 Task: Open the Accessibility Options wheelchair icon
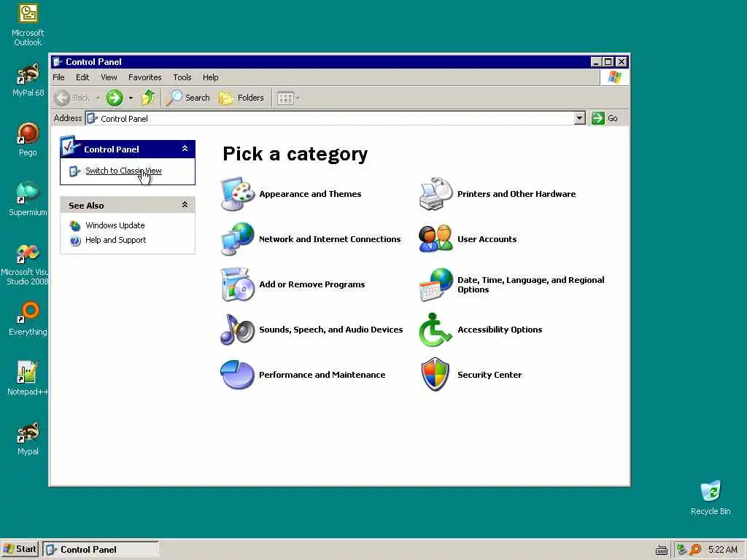[436, 330]
